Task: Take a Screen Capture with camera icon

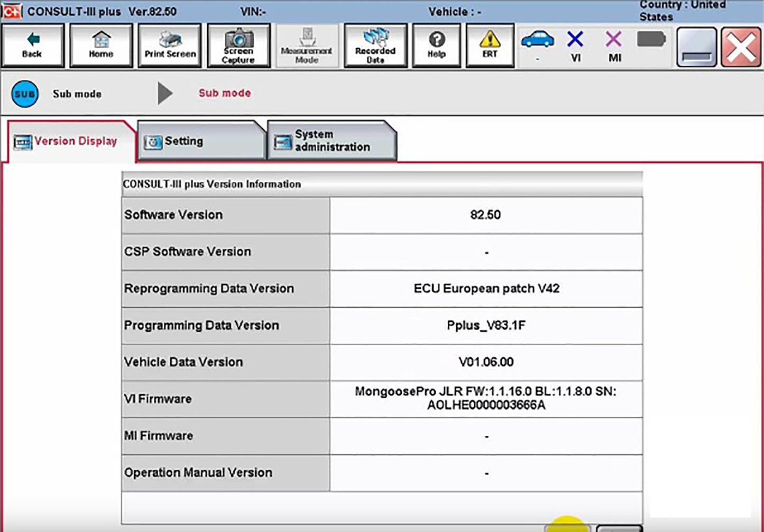Action: pyautogui.click(x=238, y=45)
